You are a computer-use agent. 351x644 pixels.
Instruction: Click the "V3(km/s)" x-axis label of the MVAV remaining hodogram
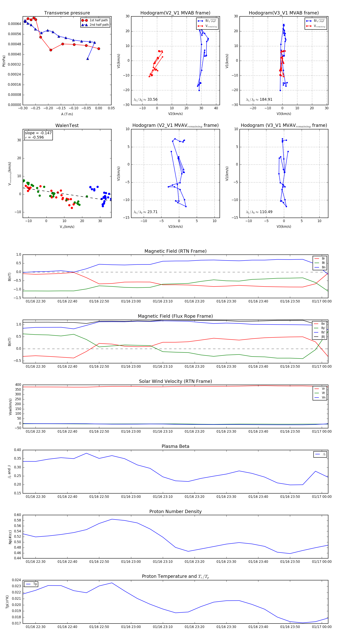pos(284,227)
